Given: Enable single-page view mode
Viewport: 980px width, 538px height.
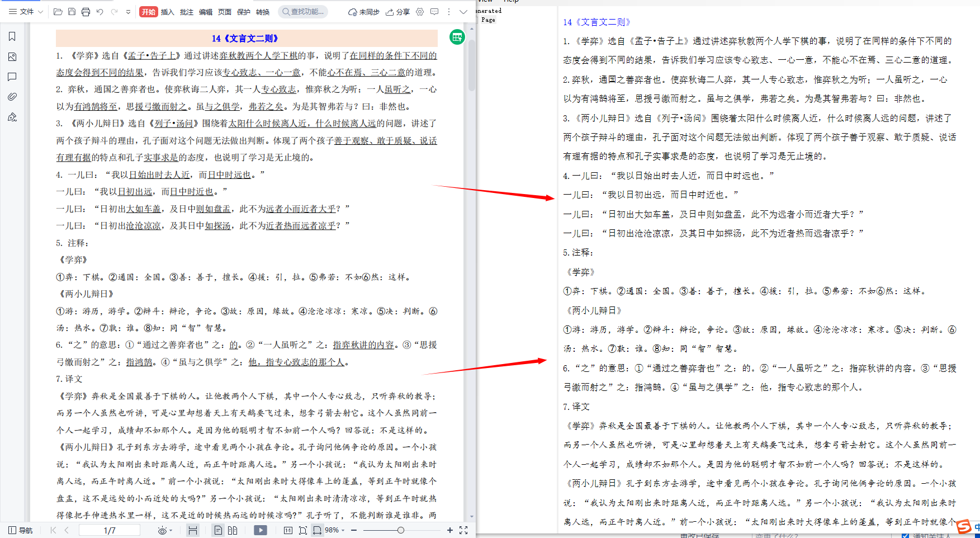Looking at the screenshot, I should [x=218, y=530].
